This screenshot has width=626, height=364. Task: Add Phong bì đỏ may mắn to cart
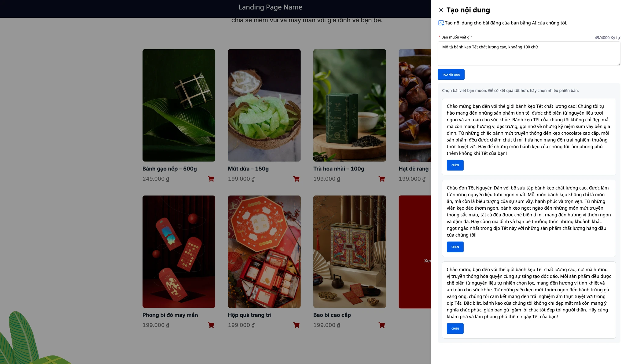pos(211,325)
